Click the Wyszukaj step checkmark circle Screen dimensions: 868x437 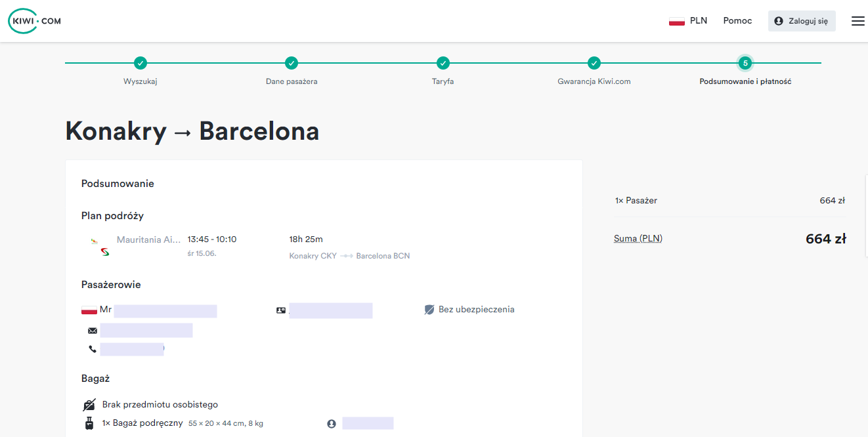(x=141, y=63)
